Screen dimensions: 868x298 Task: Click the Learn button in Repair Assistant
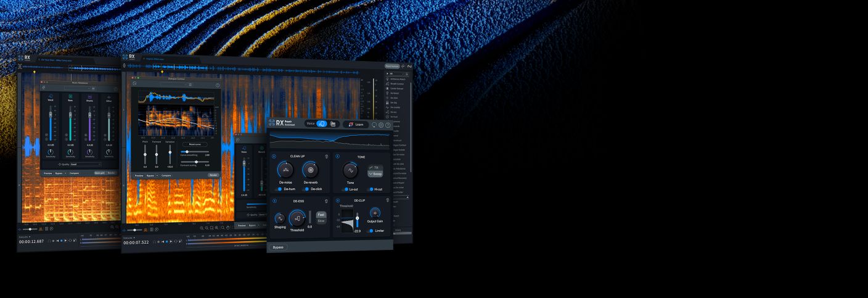coord(355,124)
